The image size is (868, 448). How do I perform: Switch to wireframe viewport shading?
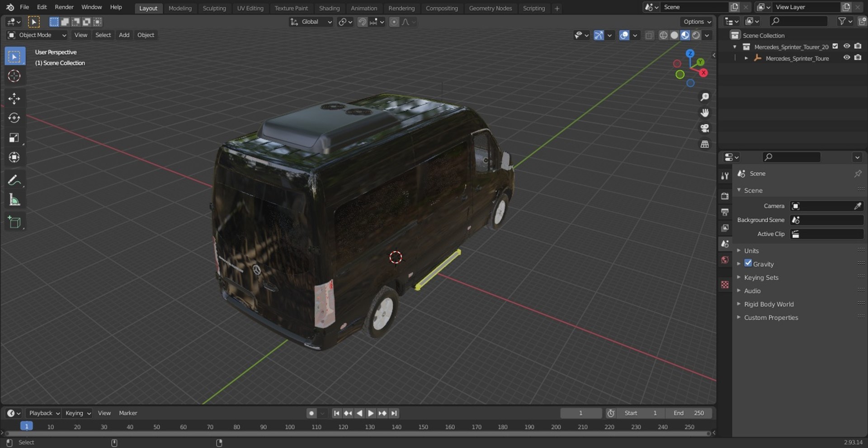[663, 35]
